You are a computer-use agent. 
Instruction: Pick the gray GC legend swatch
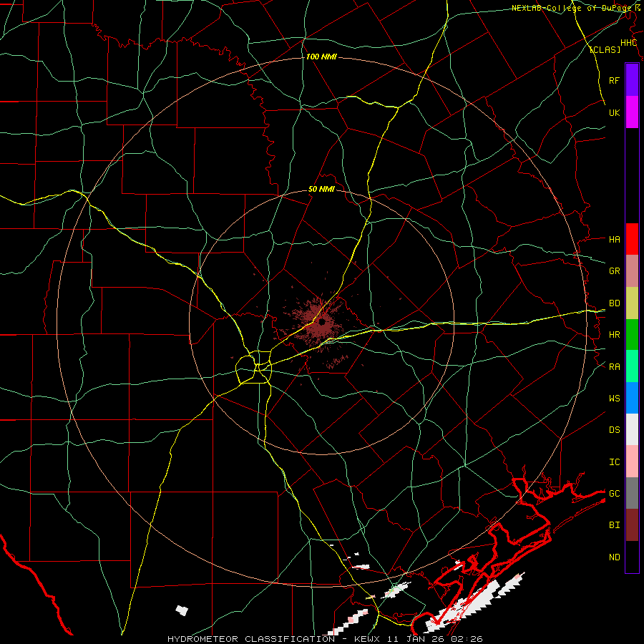[632, 493]
